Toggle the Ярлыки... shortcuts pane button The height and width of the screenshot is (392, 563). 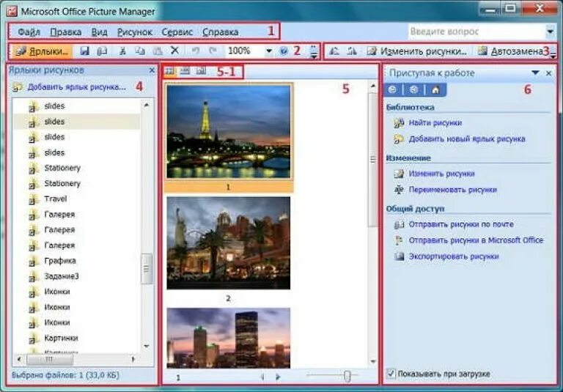42,51
